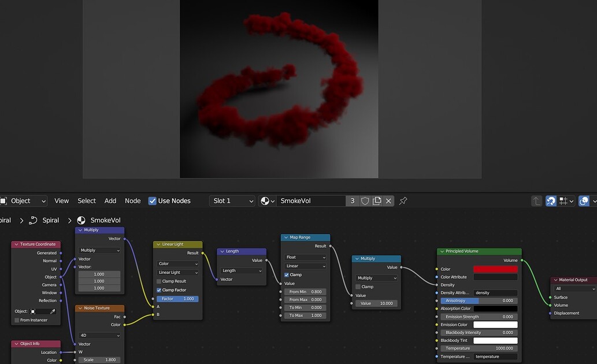
Task: Click the Fac output socket of Noise Texture
Action: tap(124, 317)
